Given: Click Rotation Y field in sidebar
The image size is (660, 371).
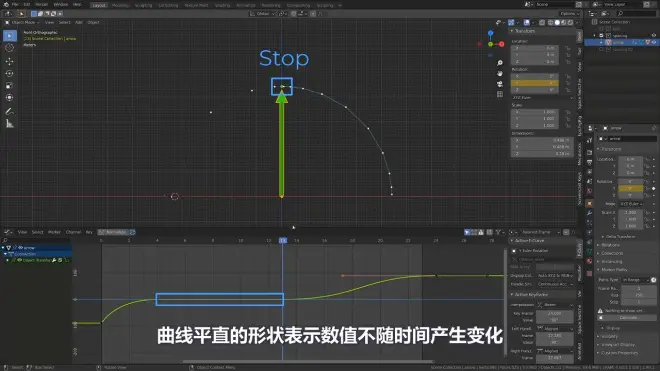Looking at the screenshot, I should (535, 83).
